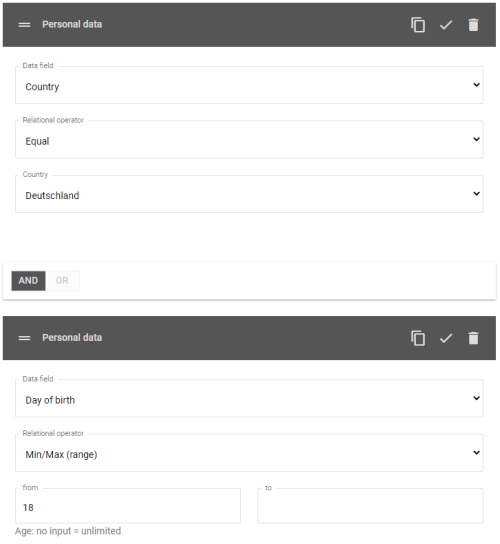This screenshot has width=500, height=544.
Task: Click the empty 'to' age field
Action: pyautogui.click(x=370, y=506)
